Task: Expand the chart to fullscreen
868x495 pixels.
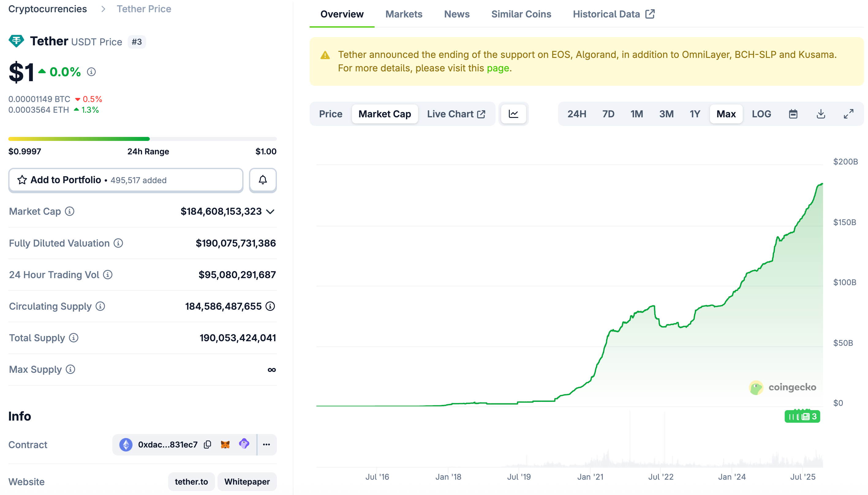Action: tap(848, 114)
